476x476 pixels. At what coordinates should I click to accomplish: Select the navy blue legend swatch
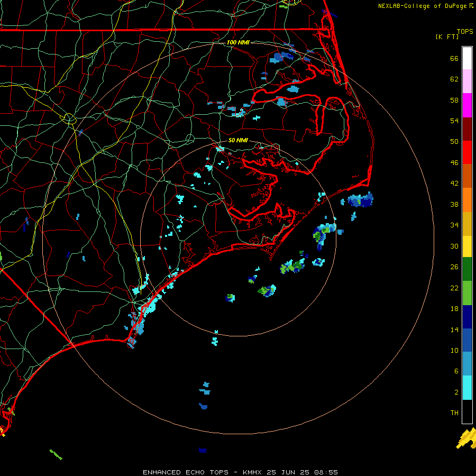(x=467, y=317)
